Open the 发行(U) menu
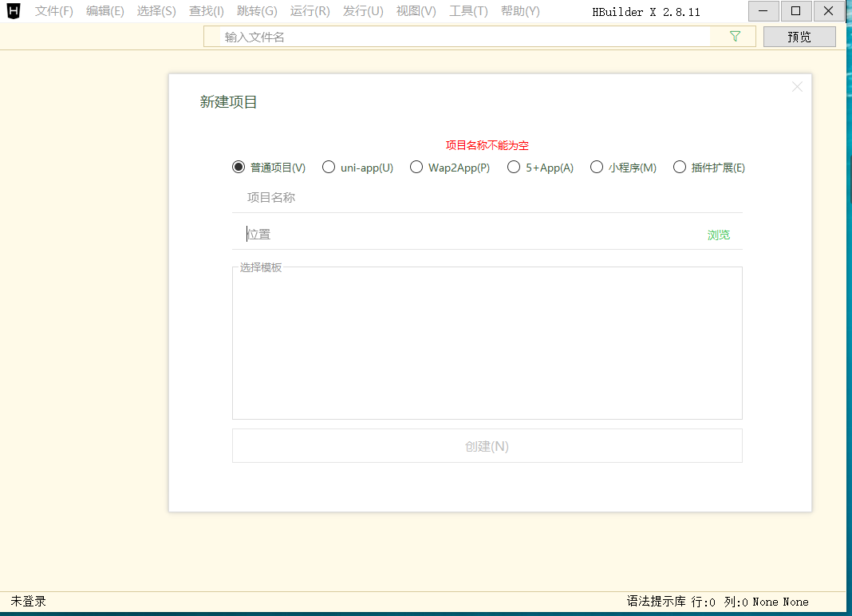Screen dimensions: 852x616 363,11
